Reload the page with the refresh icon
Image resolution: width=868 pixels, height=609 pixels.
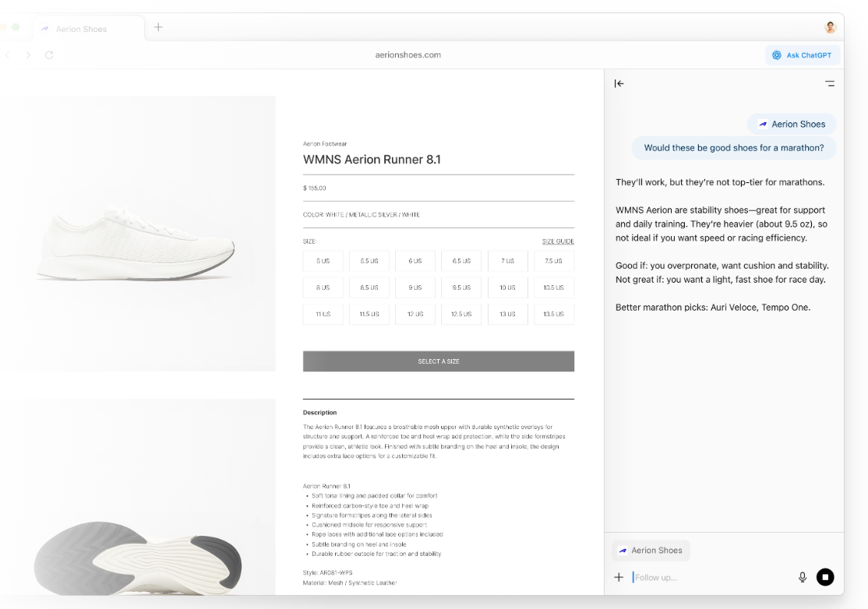click(49, 55)
